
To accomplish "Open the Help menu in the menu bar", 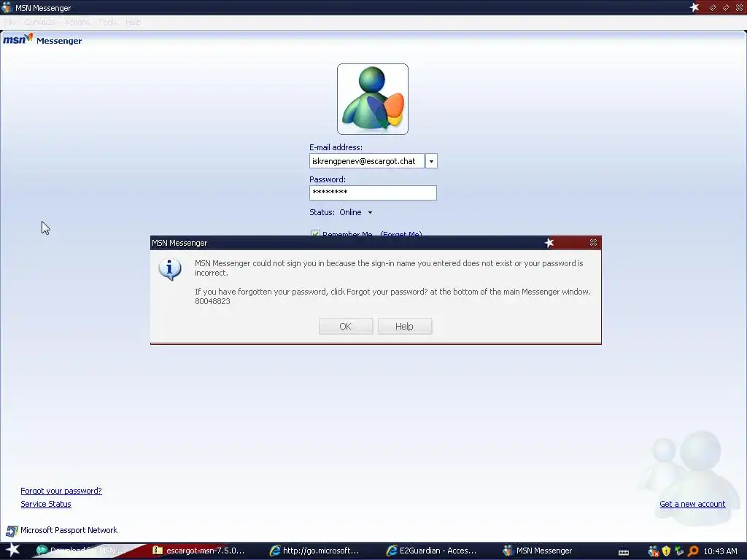I will pyautogui.click(x=133, y=22).
